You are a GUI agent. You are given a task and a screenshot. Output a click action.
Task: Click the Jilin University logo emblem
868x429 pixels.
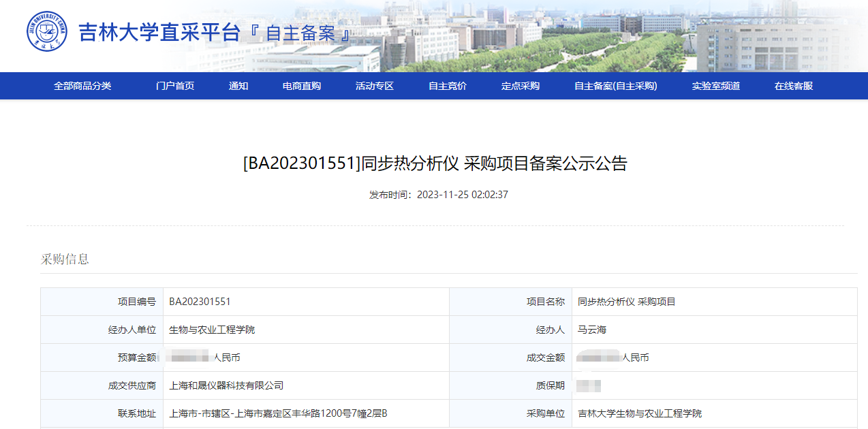pos(47,32)
